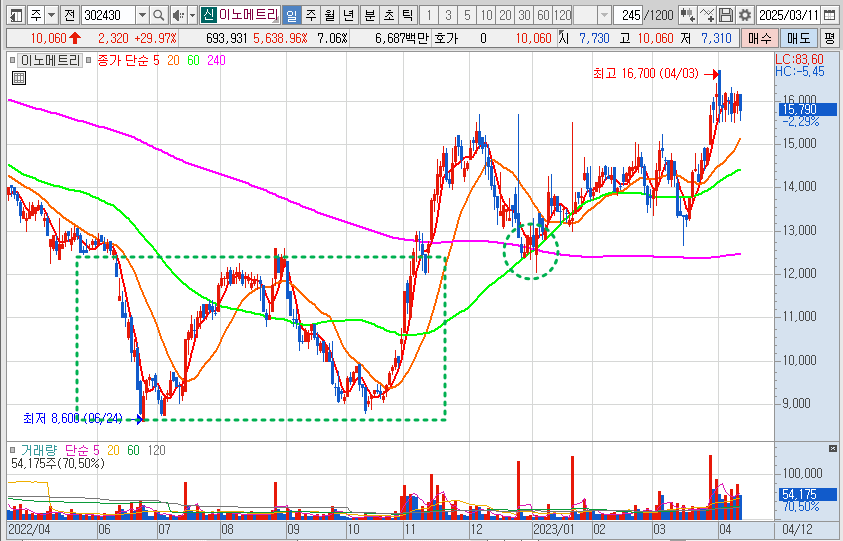
Task: Click the 최고 16,700 (04/03) annotation
Action: coord(646,74)
